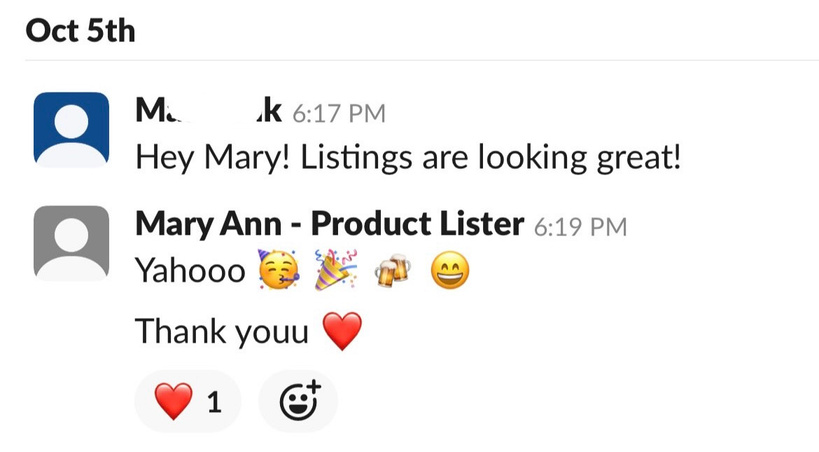819x452 pixels.
Task: Click the grinning smiley face emoji
Action: 450,271
